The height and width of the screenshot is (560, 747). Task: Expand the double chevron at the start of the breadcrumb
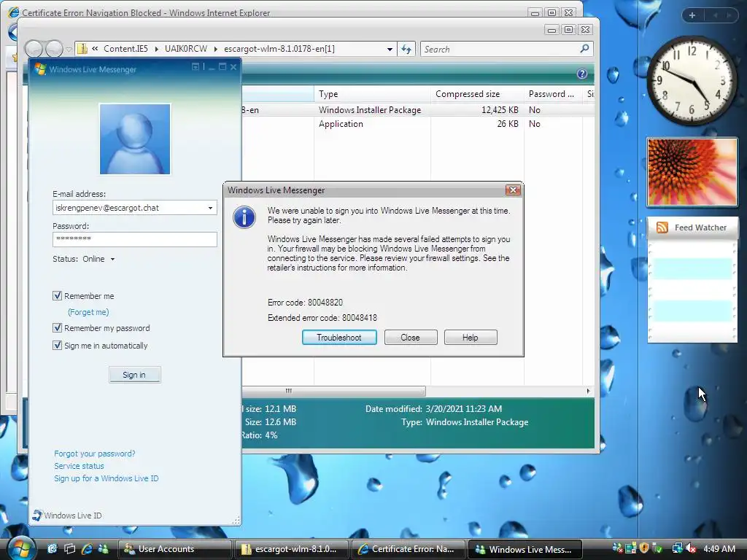[95, 49]
